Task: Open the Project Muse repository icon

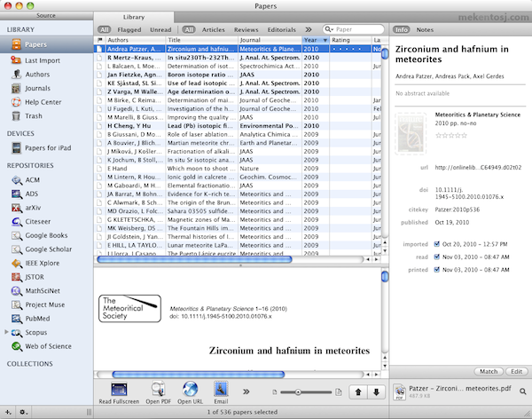Action: [x=17, y=304]
